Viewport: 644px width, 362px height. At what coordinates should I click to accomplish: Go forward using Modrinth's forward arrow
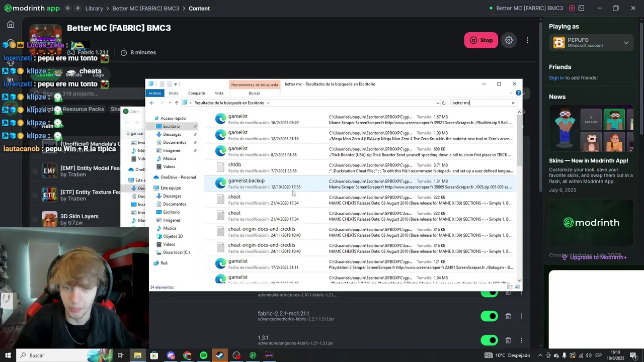(77, 8)
